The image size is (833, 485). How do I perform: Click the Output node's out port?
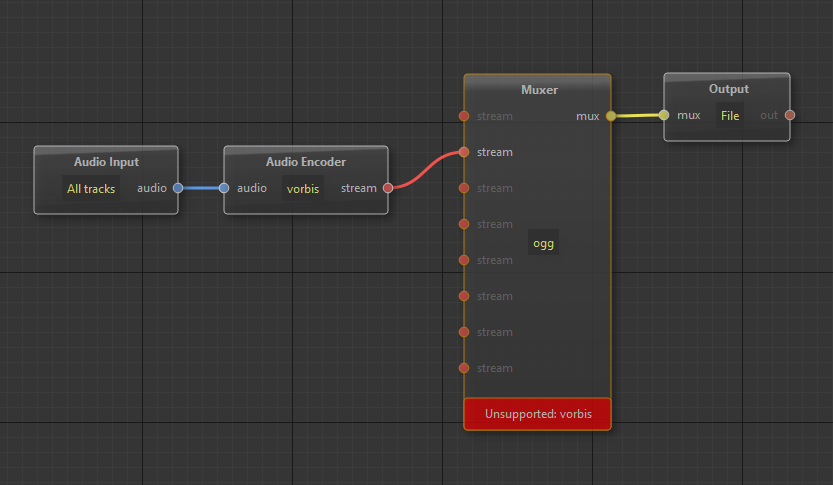tap(790, 115)
